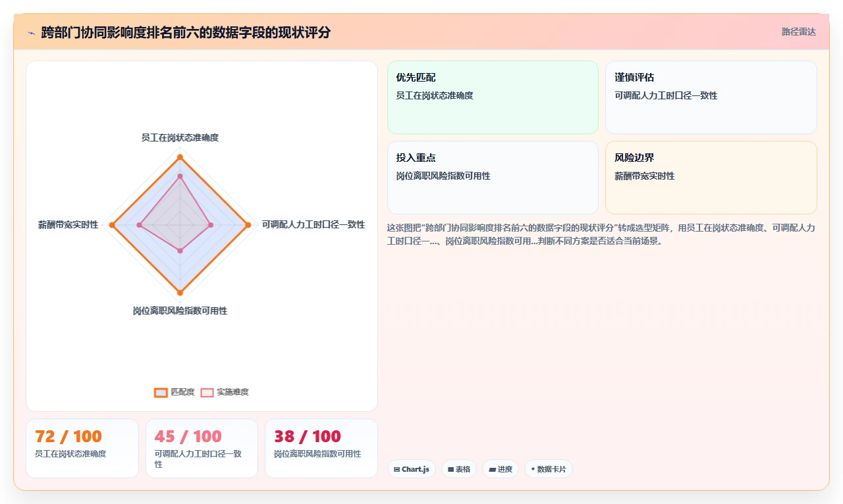Screen dimensions: 843x504
Task: Click the page title 跨部门协同影响度排名前六
Action: point(186,32)
